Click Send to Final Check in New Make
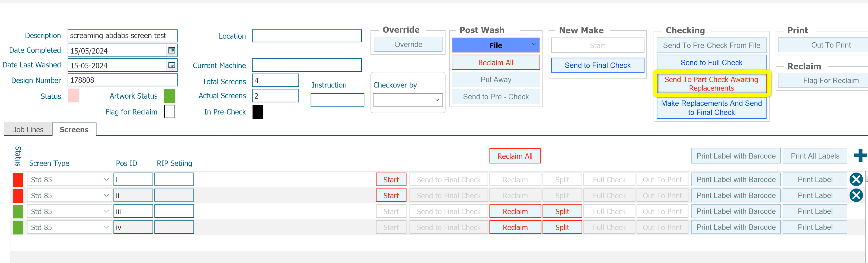The image size is (868, 263). tap(597, 65)
